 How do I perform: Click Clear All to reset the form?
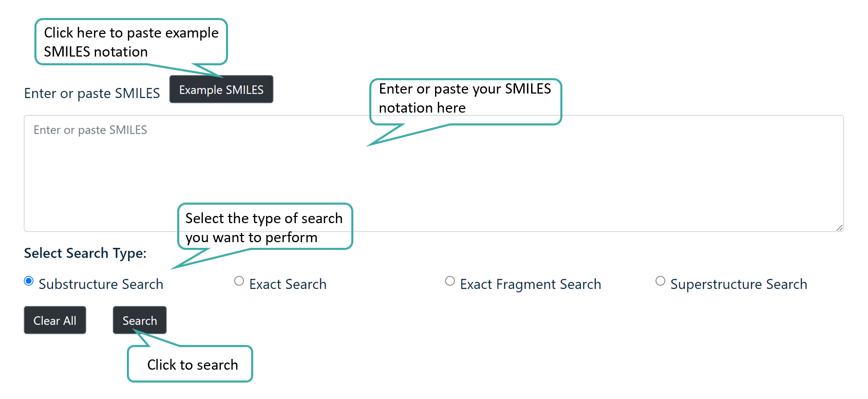click(x=54, y=320)
